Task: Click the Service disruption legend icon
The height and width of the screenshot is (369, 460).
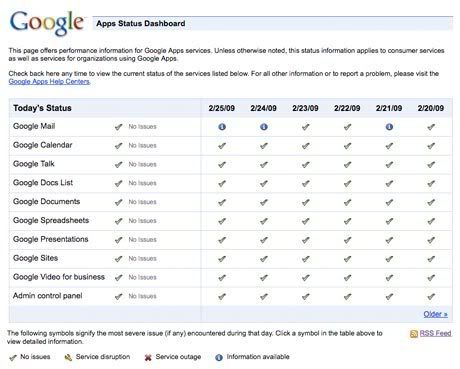Action: point(68,358)
